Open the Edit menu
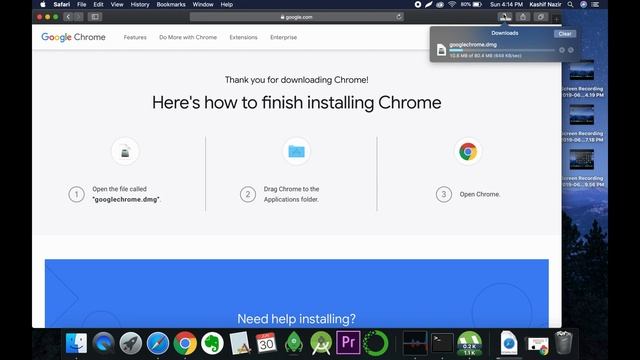This screenshot has height=360, width=640. tap(98, 4)
